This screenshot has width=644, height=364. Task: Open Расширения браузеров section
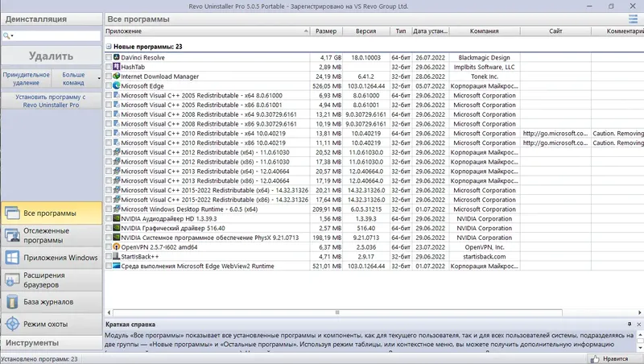click(x=52, y=279)
